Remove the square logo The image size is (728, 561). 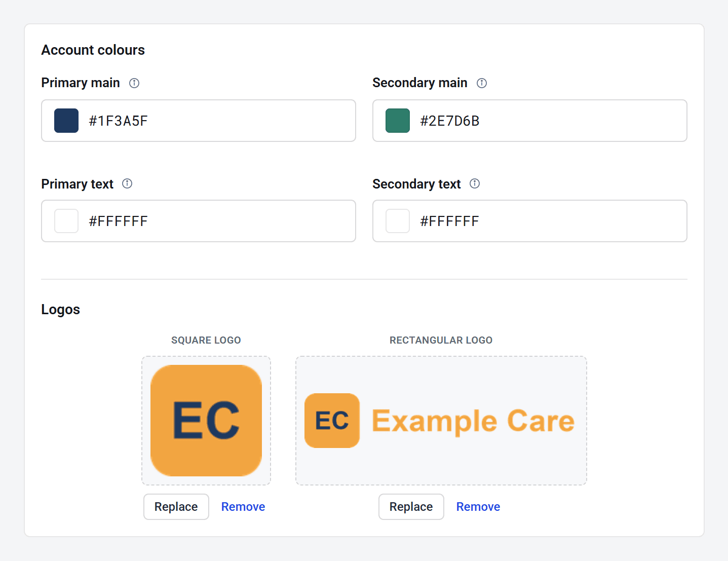[x=243, y=507]
